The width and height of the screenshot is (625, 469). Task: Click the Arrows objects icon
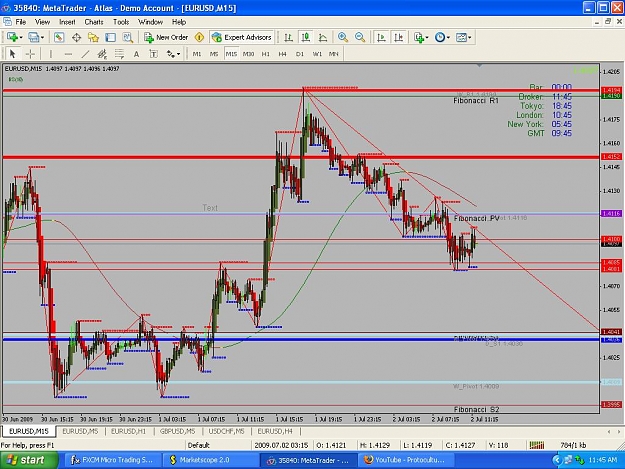171,54
